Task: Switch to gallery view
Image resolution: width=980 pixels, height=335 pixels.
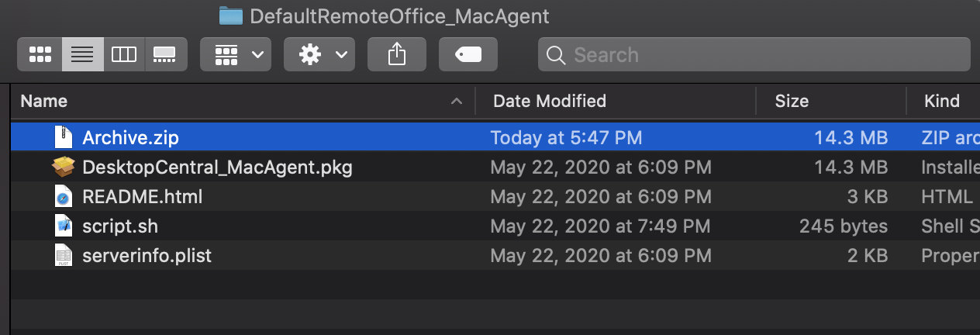Action: pos(165,54)
